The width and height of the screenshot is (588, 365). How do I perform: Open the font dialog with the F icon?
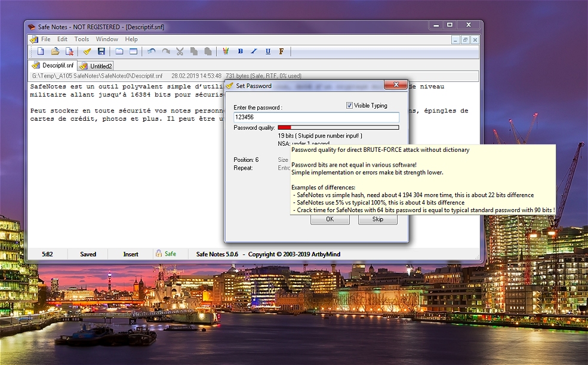point(281,51)
